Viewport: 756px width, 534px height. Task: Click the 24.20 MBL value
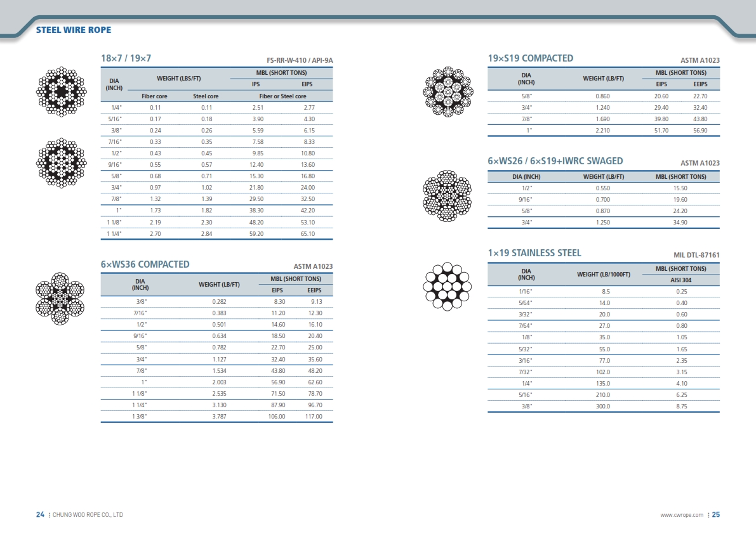pyautogui.click(x=680, y=211)
